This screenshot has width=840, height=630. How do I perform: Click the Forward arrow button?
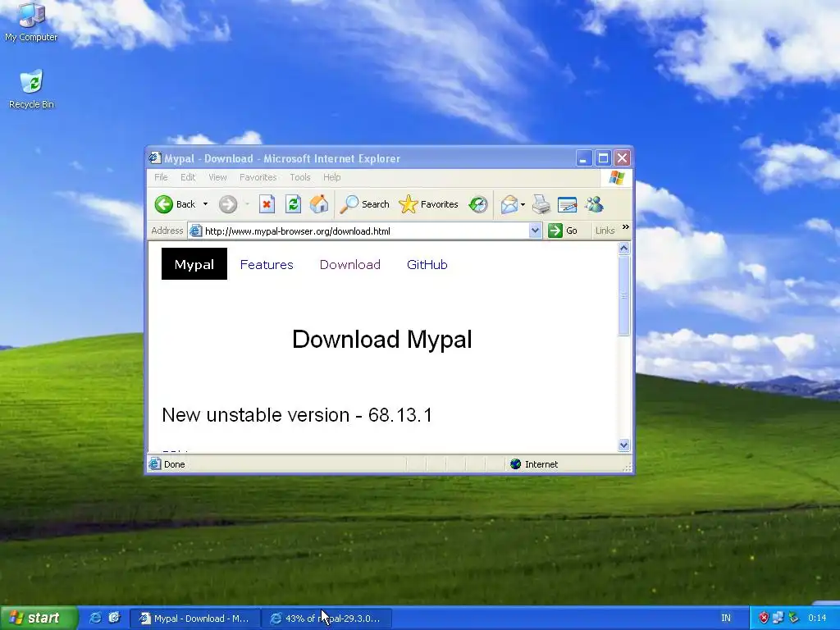(x=228, y=204)
